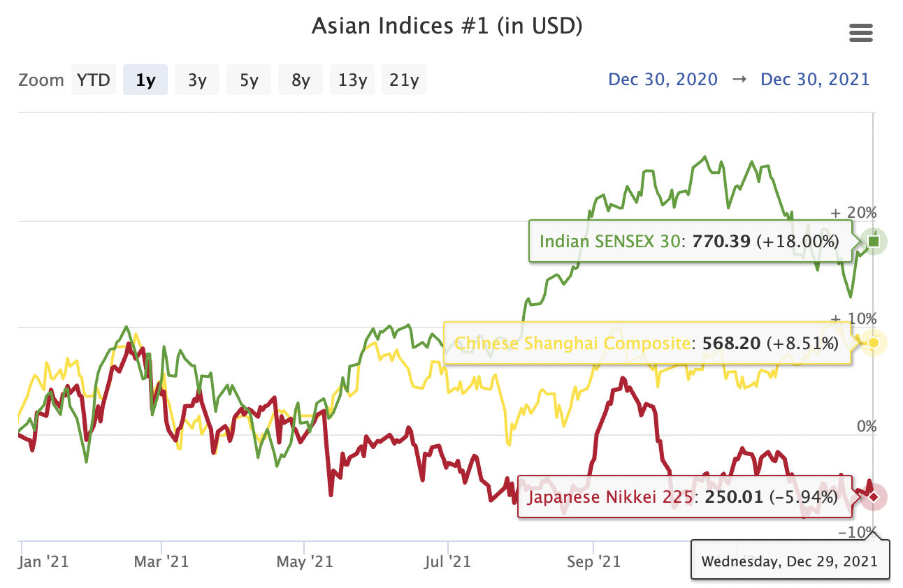Screen dimensions: 903x588
Task: Choose the 21y zoom option
Action: (404, 80)
